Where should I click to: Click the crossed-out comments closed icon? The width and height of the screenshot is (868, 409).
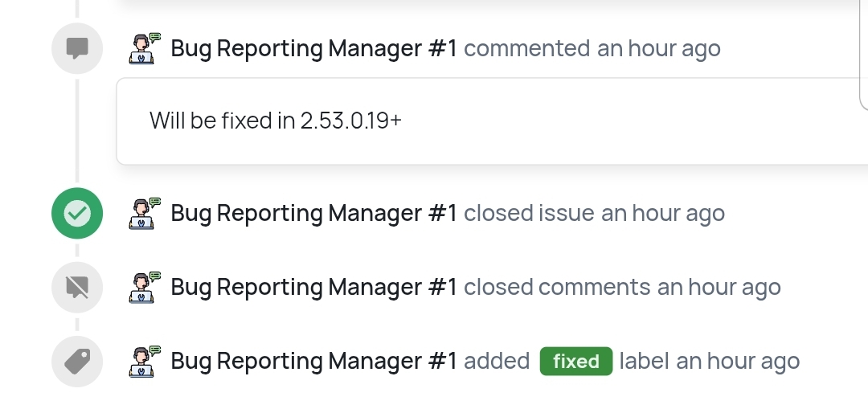click(77, 287)
